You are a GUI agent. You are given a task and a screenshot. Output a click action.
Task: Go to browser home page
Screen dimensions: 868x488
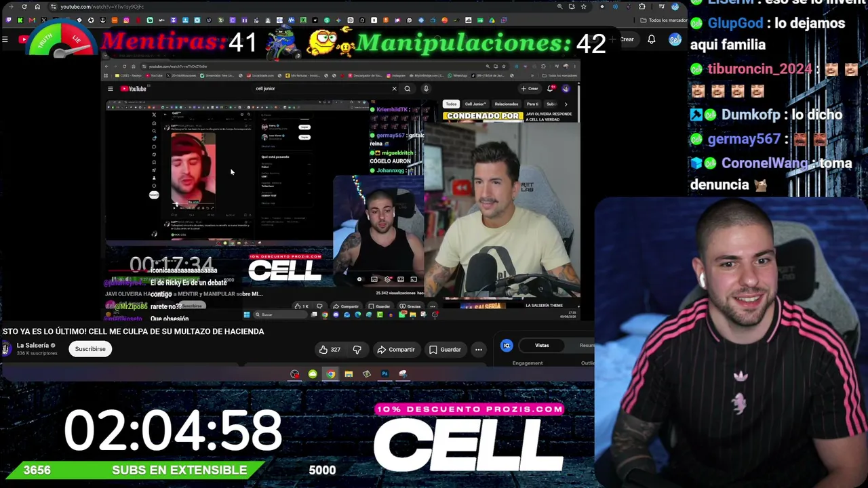coord(37,7)
